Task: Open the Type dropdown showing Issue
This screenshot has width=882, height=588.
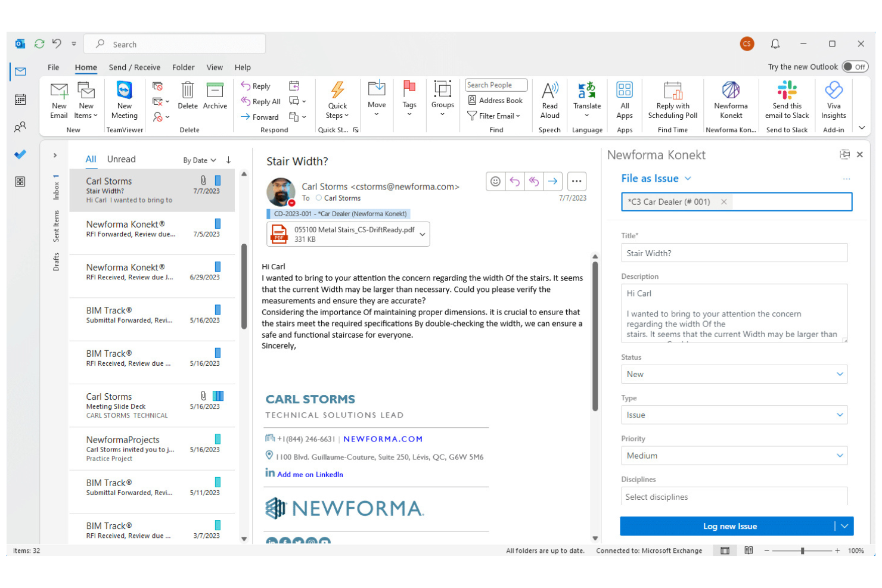Action: click(734, 415)
